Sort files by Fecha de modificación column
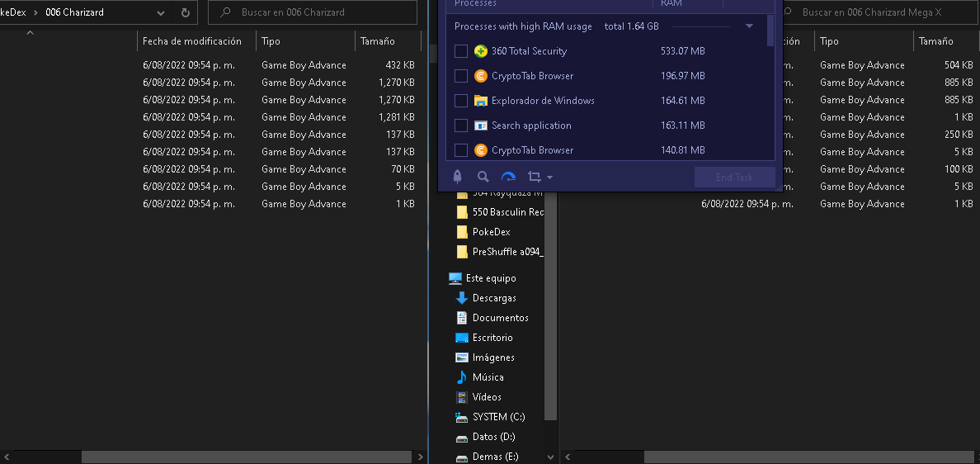 point(192,41)
